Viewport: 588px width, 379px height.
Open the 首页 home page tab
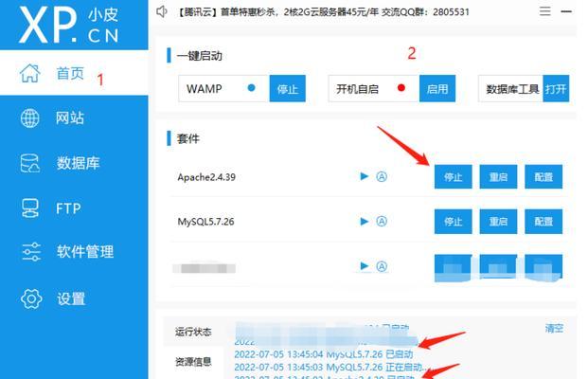click(x=74, y=72)
